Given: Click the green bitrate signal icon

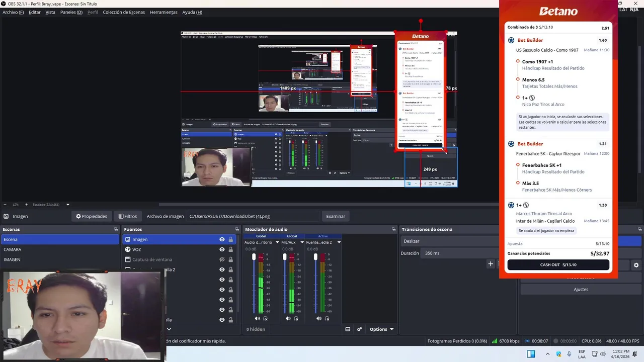Looking at the screenshot, I should pos(495,341).
